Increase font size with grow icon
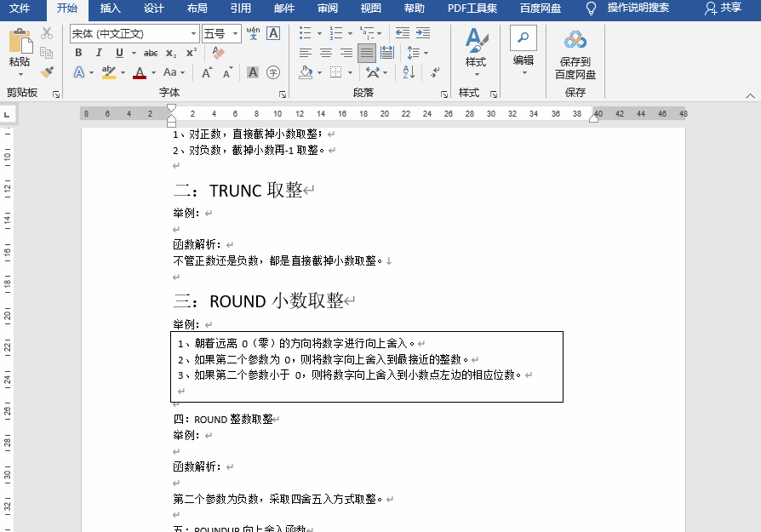 click(x=207, y=73)
